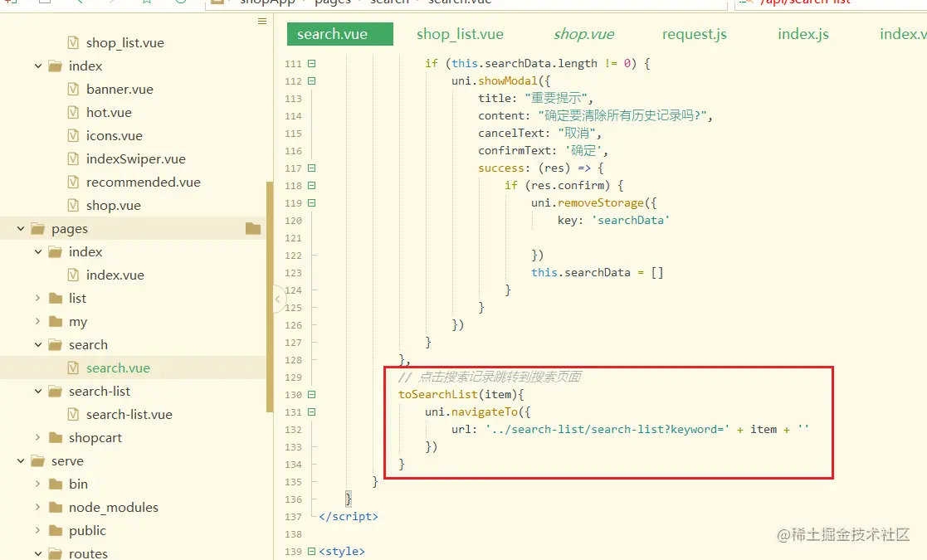This screenshot has height=560, width=927.
Task: Open the project panel hamburger menu
Action: (262, 22)
